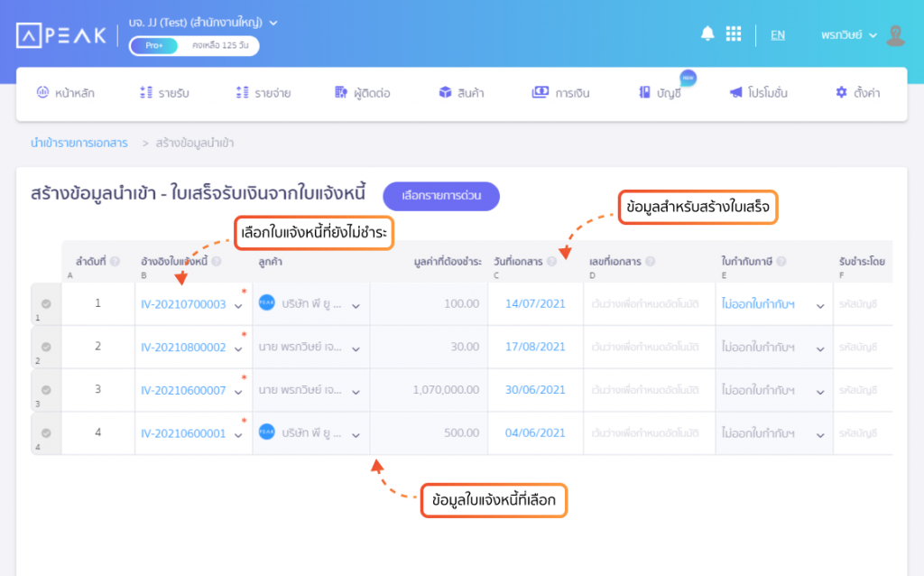Click the help icon beside วันที่เอกสาร
The image size is (924, 576).
[551, 261]
